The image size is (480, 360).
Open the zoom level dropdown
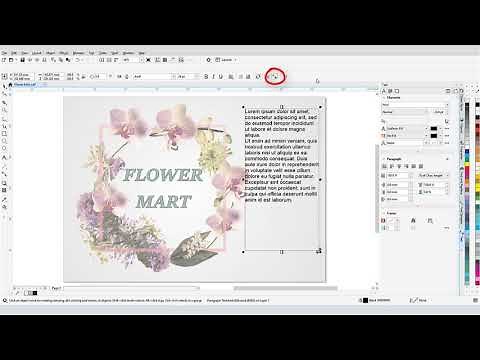(x=141, y=60)
